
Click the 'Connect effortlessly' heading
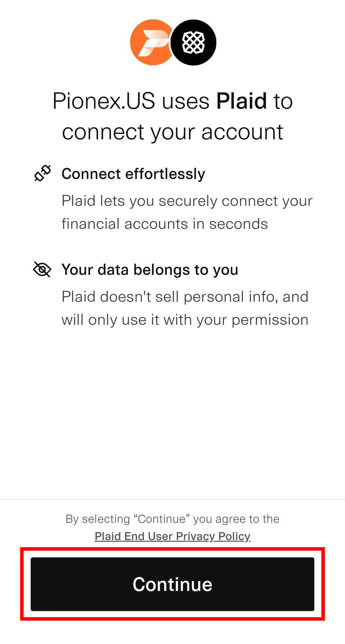[x=133, y=174]
